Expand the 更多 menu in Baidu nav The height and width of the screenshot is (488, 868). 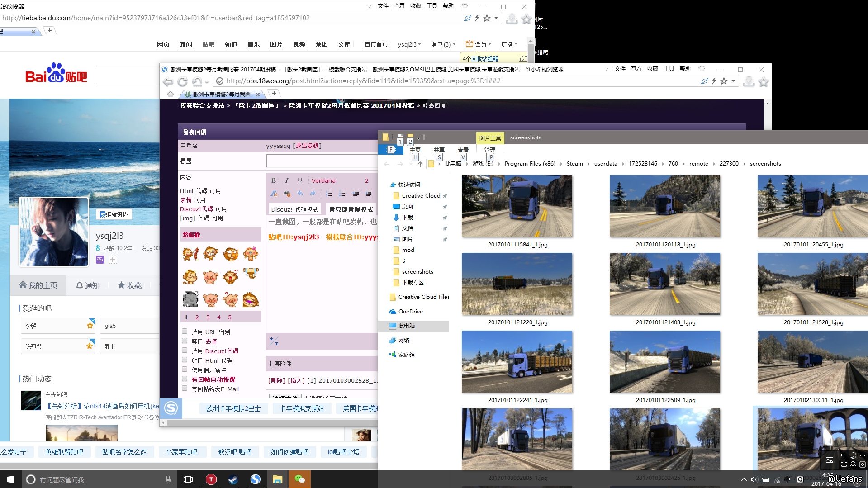509,44
